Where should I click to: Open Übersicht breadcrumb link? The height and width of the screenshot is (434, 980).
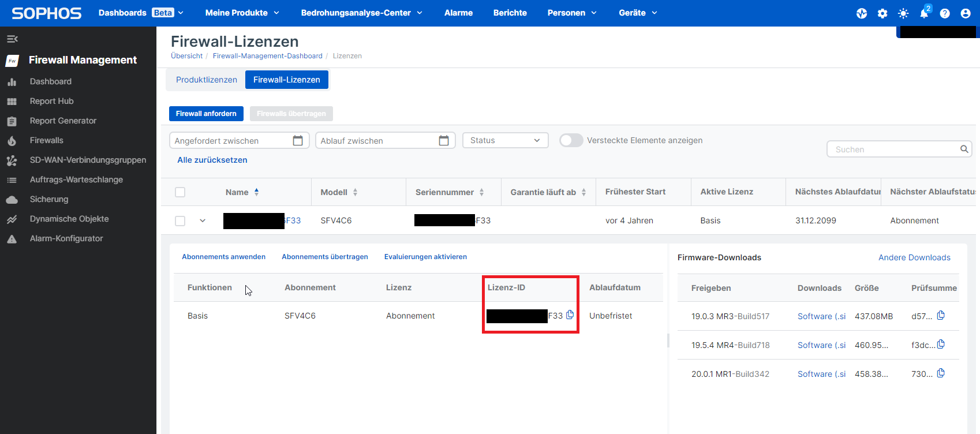coord(187,56)
